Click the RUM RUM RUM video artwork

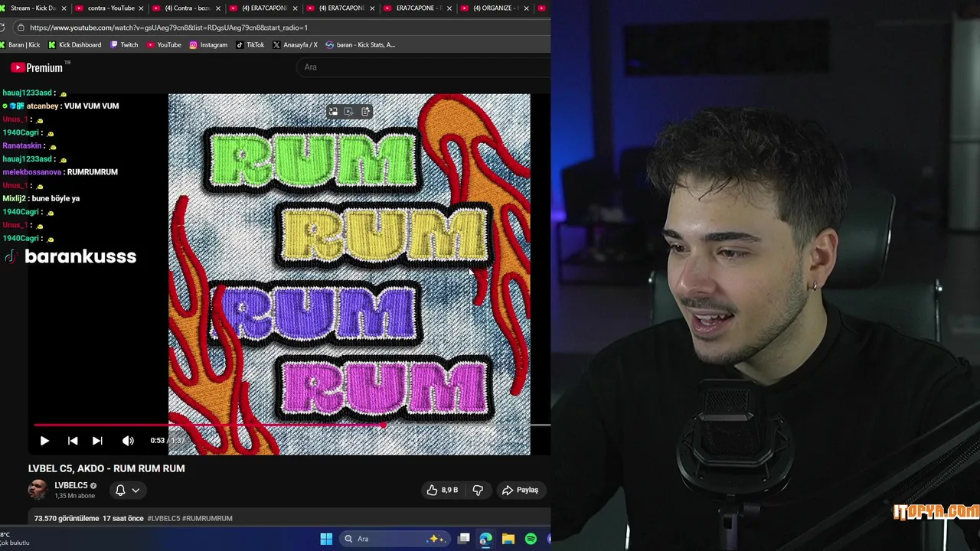[349, 274]
